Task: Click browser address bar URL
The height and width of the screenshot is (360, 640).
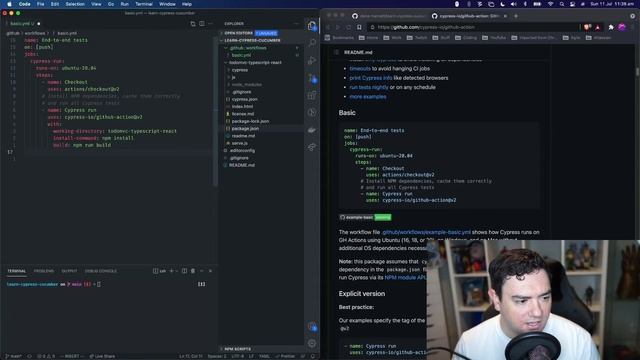Action: [x=426, y=27]
